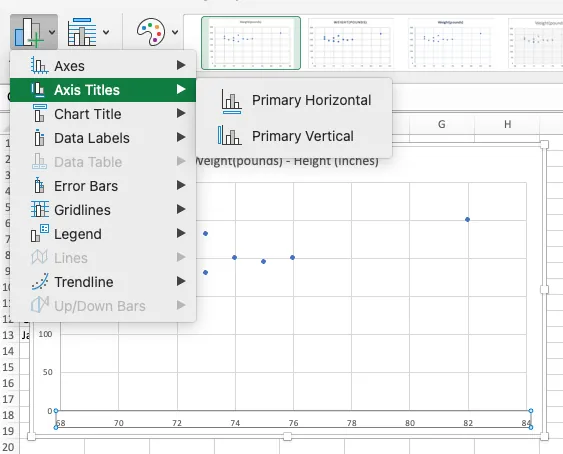Screen dimensions: 563x454
Task: Click the Quick Layout icon
Action: click(x=82, y=32)
